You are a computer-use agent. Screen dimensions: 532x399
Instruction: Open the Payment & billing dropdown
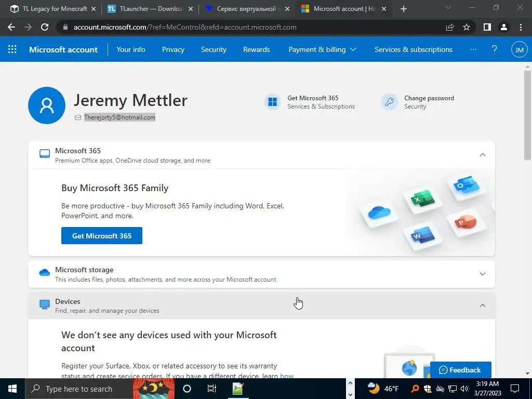pyautogui.click(x=322, y=49)
